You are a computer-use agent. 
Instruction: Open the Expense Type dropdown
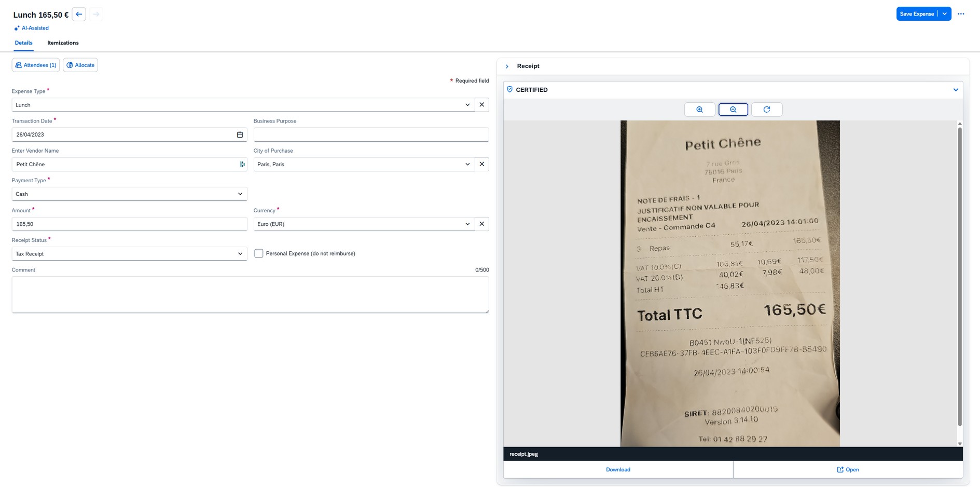tap(467, 105)
